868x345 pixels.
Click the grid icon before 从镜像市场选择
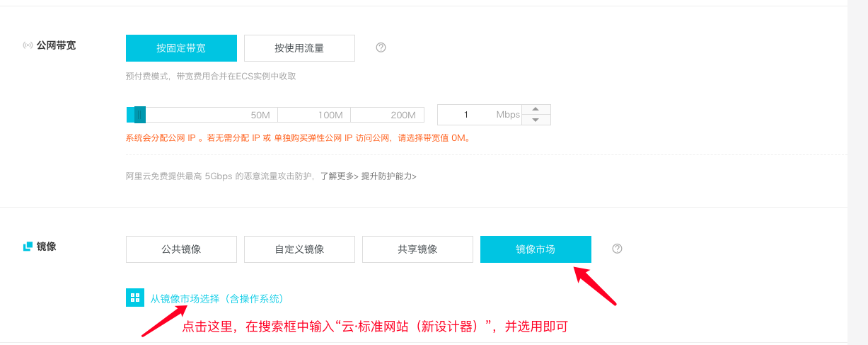point(135,298)
